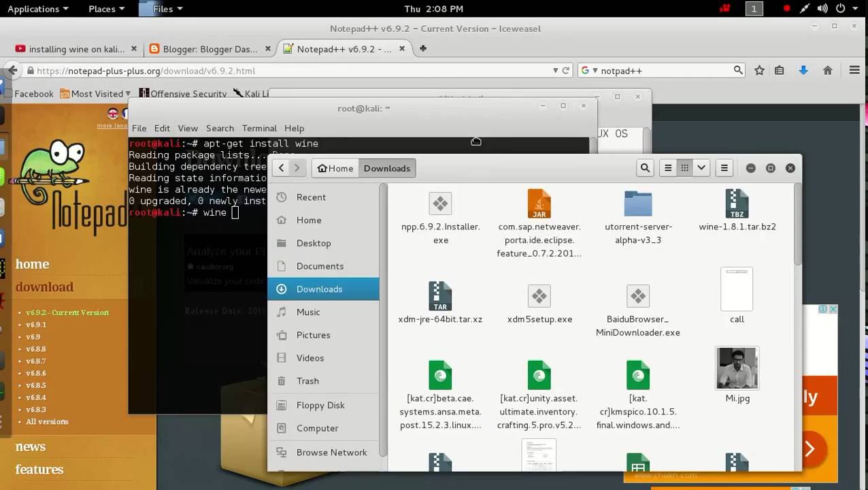Open the Most Visited bookmarks dropdown
The width and height of the screenshot is (868, 490).
[96, 94]
